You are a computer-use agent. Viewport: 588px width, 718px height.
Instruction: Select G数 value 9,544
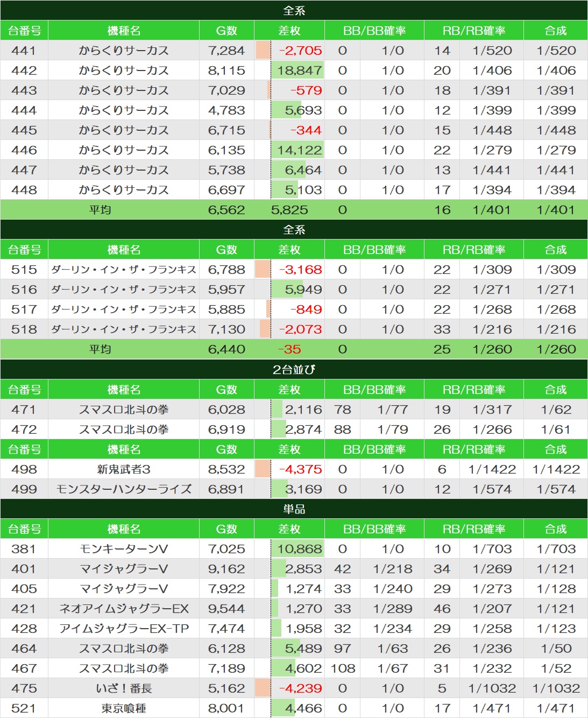click(x=226, y=609)
